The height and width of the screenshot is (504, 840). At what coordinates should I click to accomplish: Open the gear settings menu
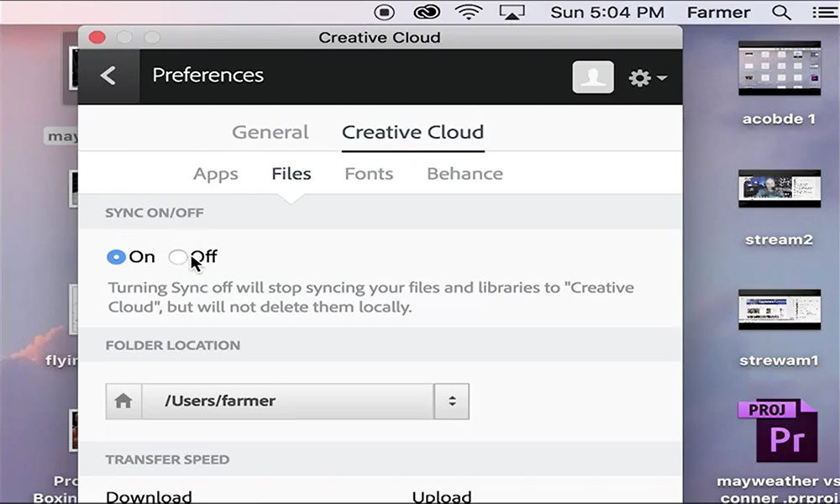tap(647, 78)
